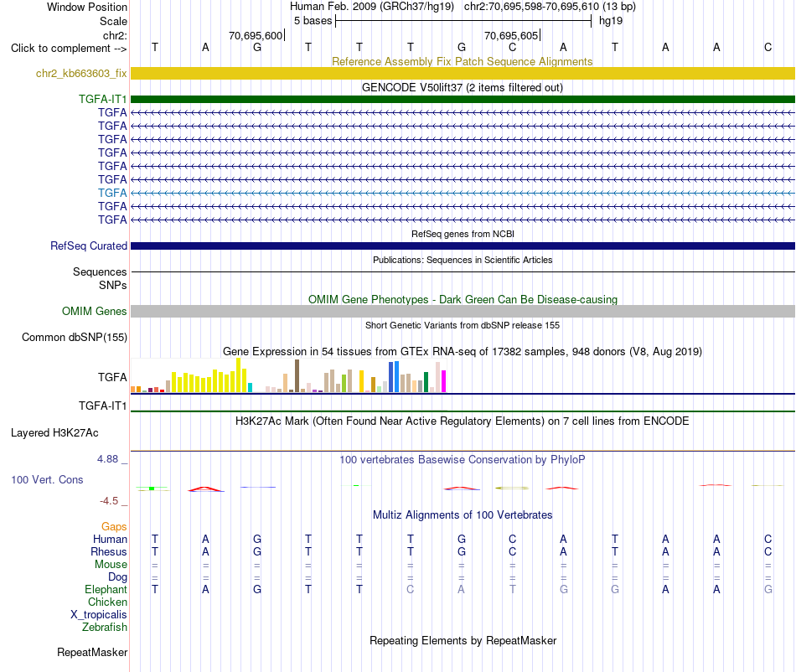Click the tall brown bar in GTEx chart
This screenshot has height=672, width=796.
297,376
